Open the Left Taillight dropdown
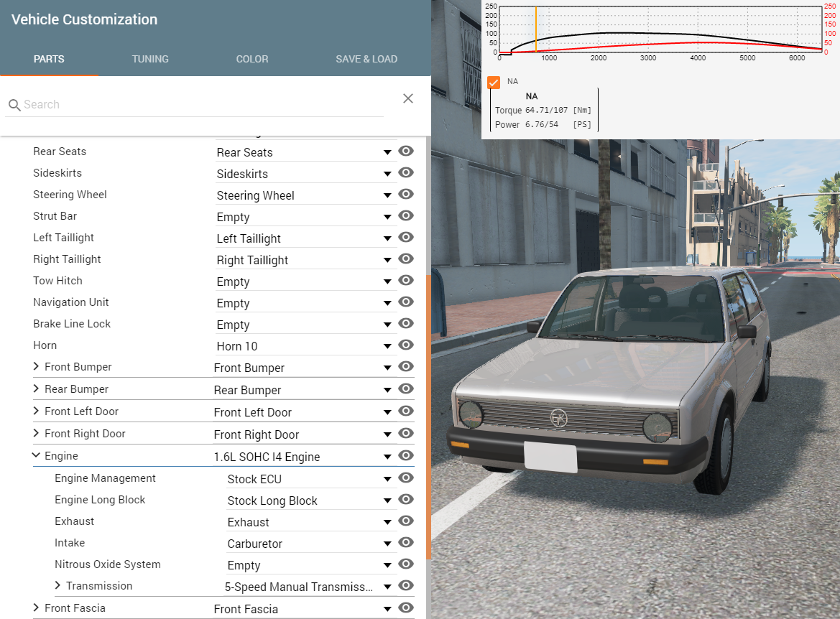Image resolution: width=840 pixels, height=619 pixels. pyautogui.click(x=306, y=239)
